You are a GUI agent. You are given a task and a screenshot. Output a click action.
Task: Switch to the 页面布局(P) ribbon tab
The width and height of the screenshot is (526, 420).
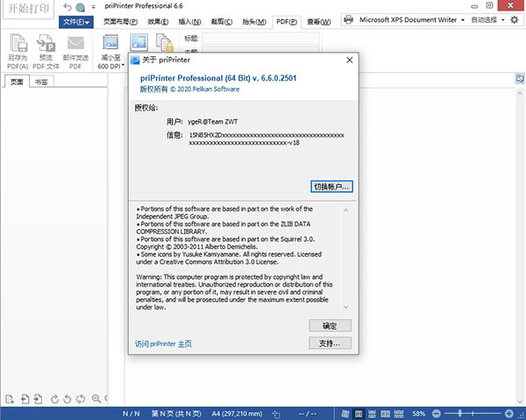pyautogui.click(x=120, y=22)
